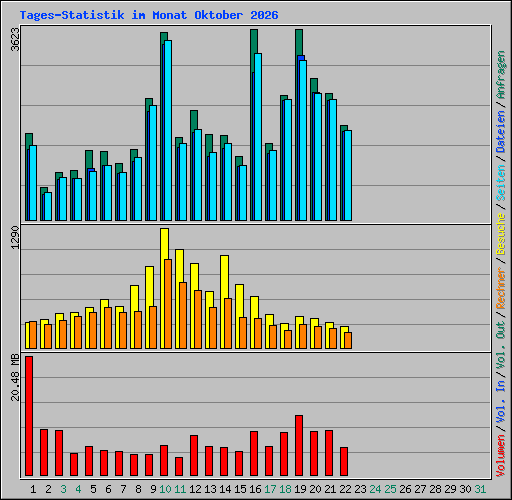Select green day 11 label
Image resolution: width=512 pixels, height=500 pixels.
pyautogui.click(x=180, y=489)
